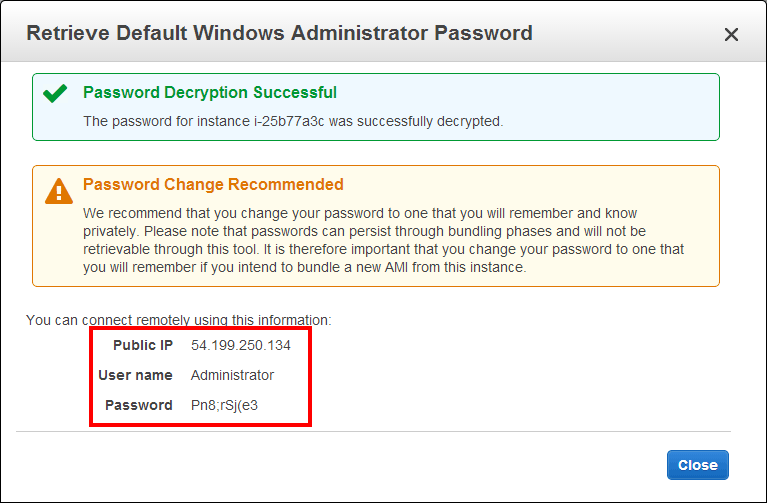Screen dimensions: 767x503
Task: Select the decrypted password value Pn8;rSj(e3
Action: coord(231,405)
